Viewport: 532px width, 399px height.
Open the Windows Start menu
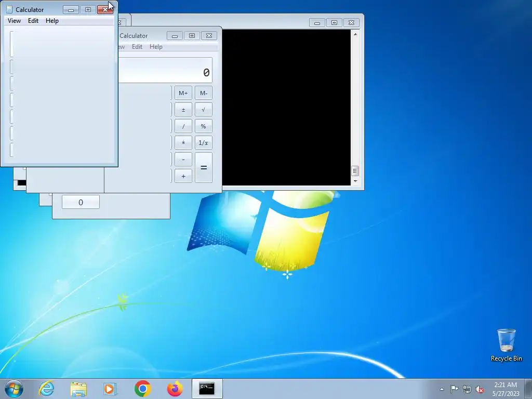pyautogui.click(x=14, y=389)
